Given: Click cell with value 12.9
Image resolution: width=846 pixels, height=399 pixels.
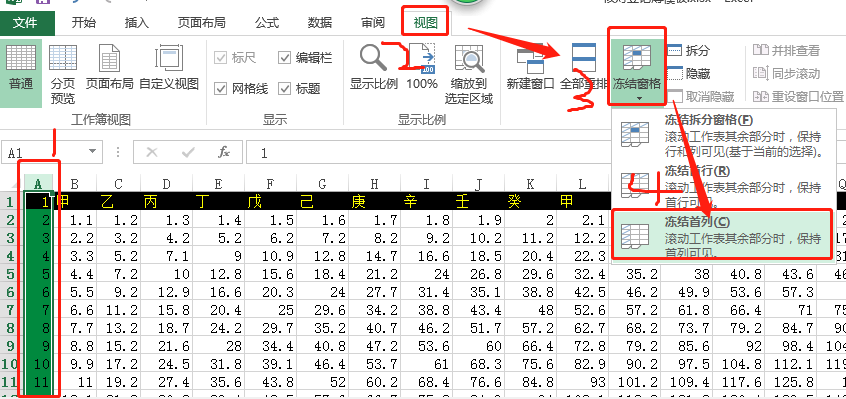Looking at the screenshot, I should (167, 293).
